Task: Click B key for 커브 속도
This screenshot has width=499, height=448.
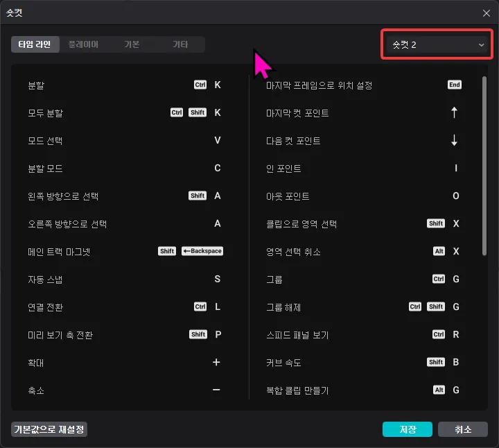Action: [x=456, y=362]
